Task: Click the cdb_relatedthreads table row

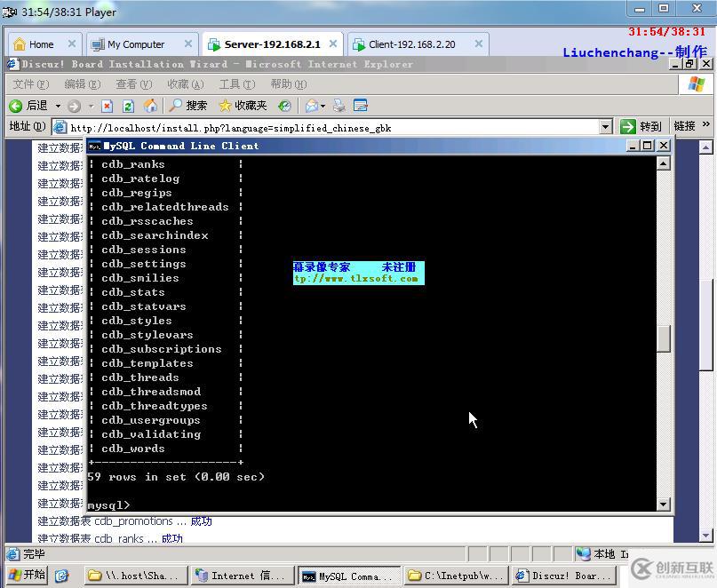Action: pyautogui.click(x=165, y=207)
